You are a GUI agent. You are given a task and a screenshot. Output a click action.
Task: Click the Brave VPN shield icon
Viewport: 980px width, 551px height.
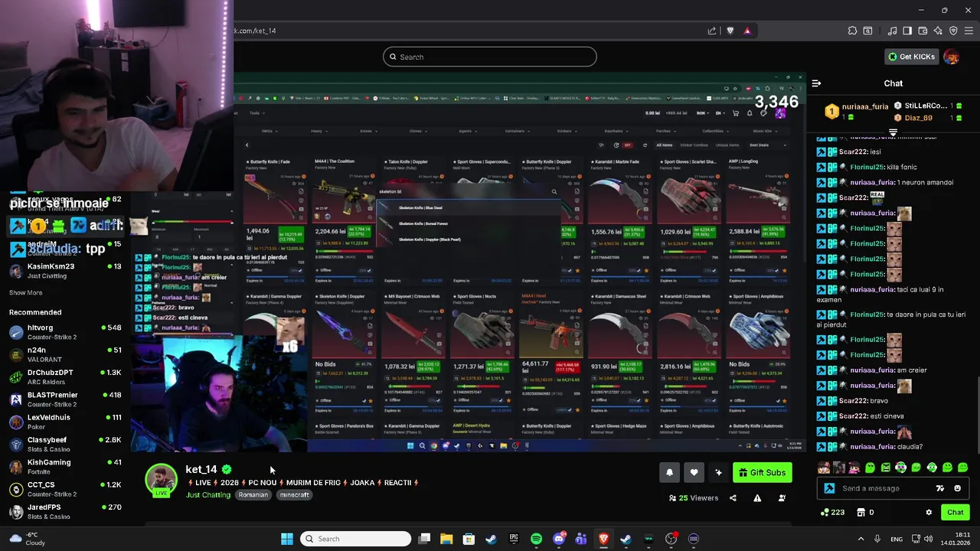(953, 31)
